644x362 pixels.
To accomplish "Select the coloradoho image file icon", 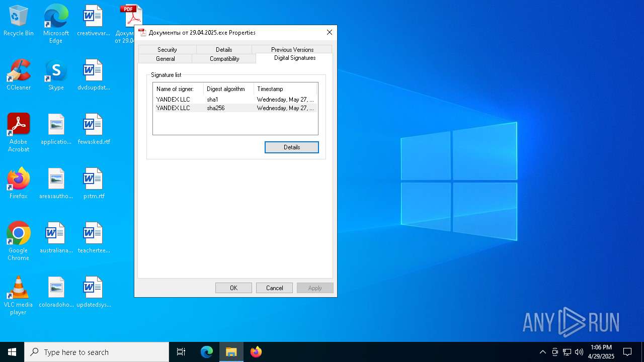I will (x=56, y=293).
